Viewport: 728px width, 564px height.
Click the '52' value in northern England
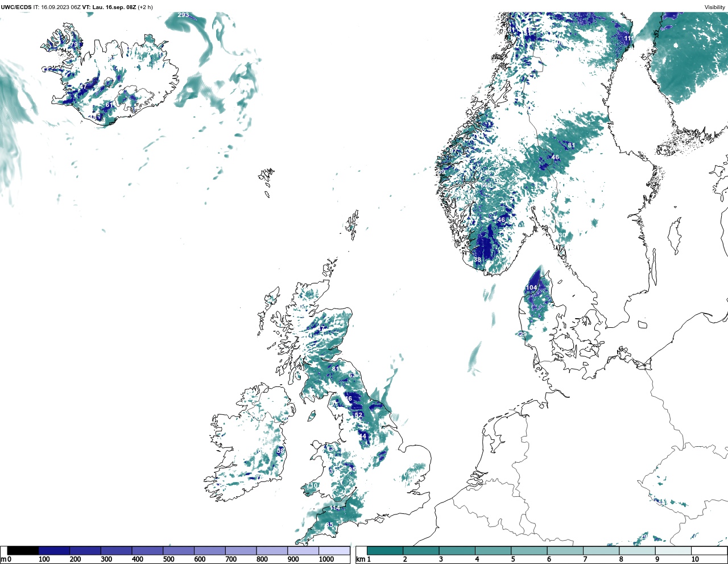pyautogui.click(x=358, y=415)
